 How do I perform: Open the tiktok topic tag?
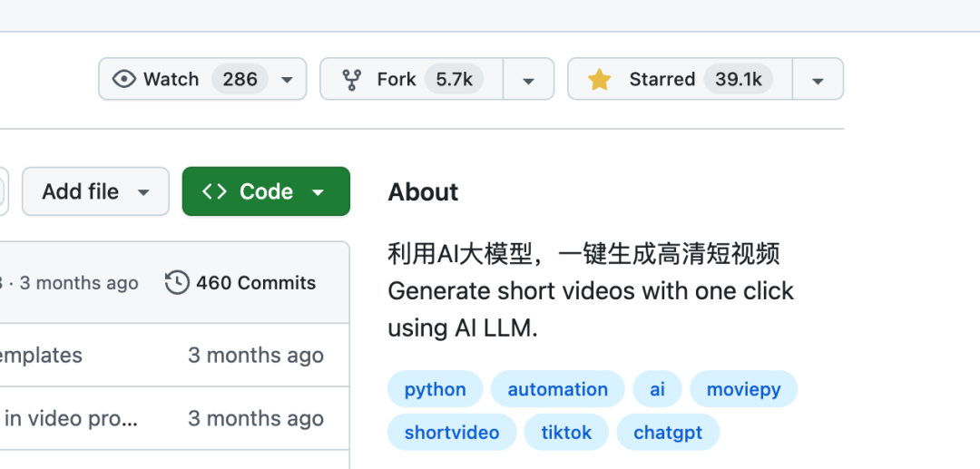click(566, 433)
